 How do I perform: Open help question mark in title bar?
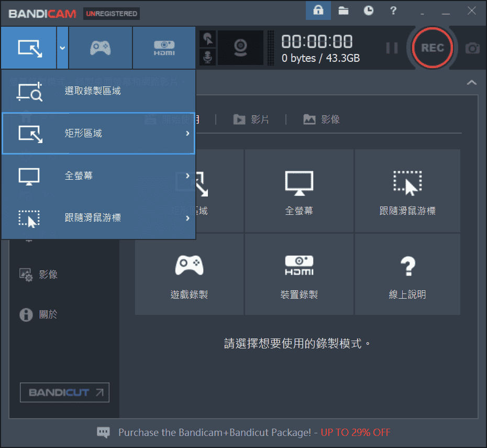click(393, 10)
